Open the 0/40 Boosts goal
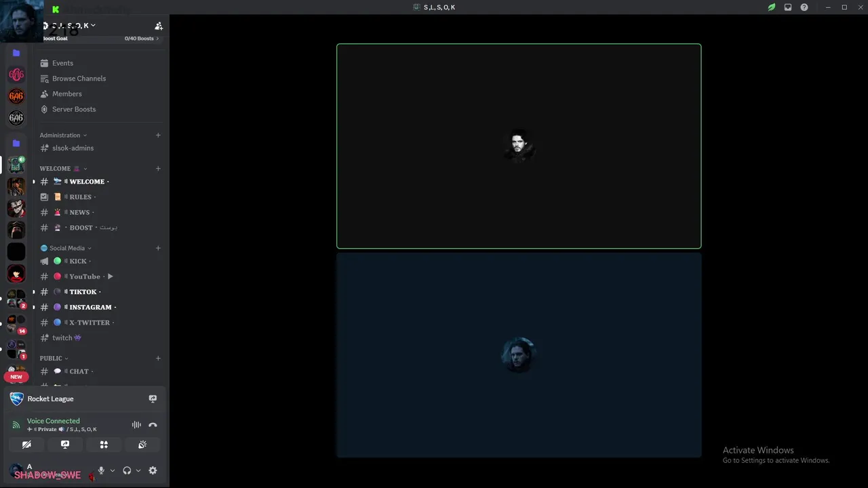This screenshot has height=488, width=868. pos(102,39)
